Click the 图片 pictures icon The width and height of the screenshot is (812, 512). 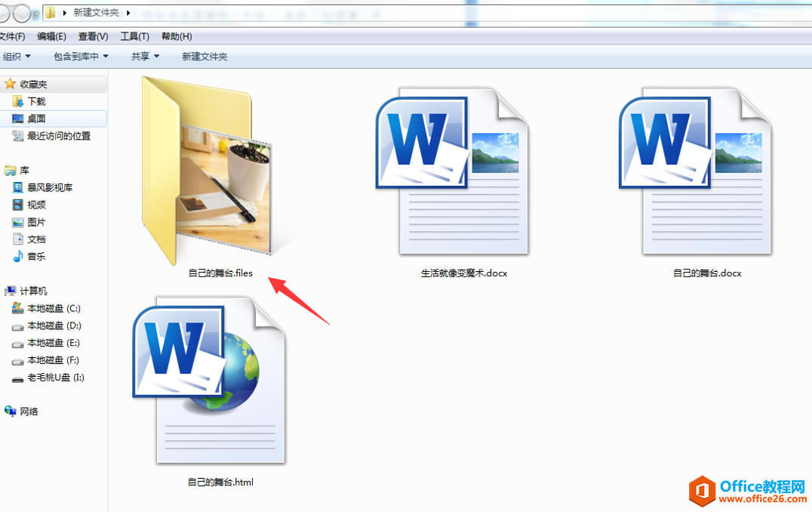point(17,222)
